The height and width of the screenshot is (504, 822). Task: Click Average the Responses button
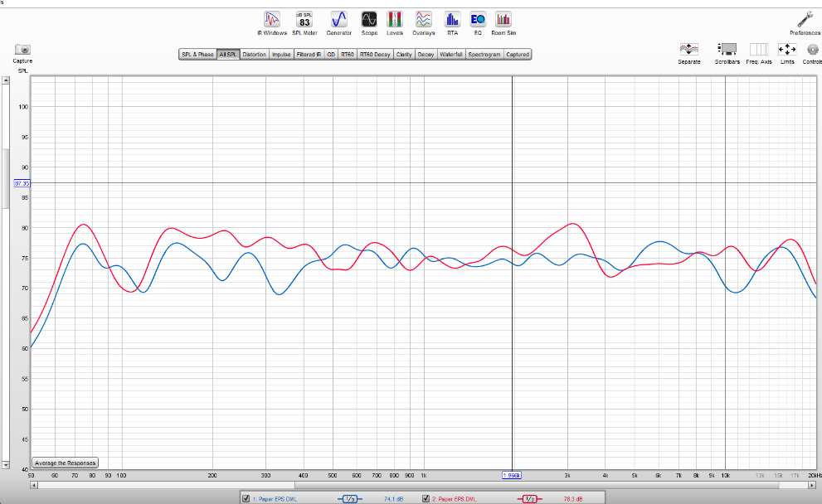pos(65,463)
